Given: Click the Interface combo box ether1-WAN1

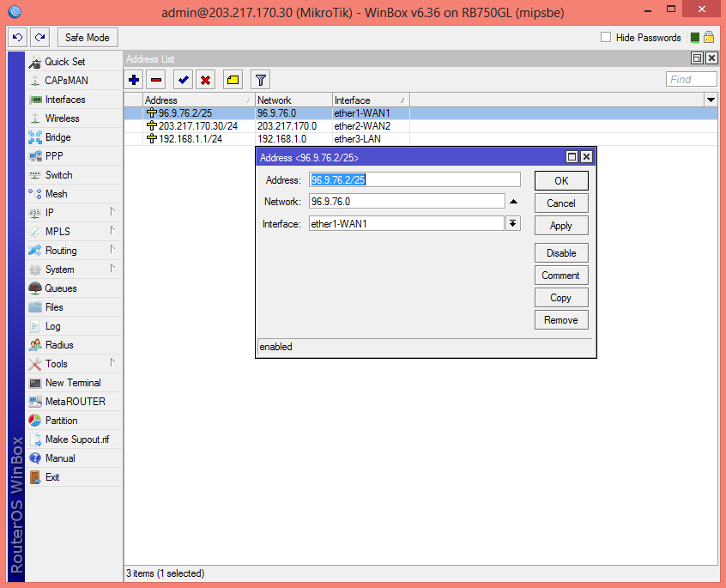Looking at the screenshot, I should tap(407, 224).
